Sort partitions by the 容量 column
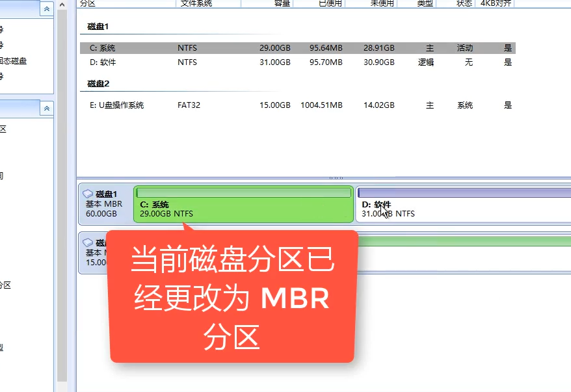This screenshot has width=571, height=392. (x=281, y=3)
